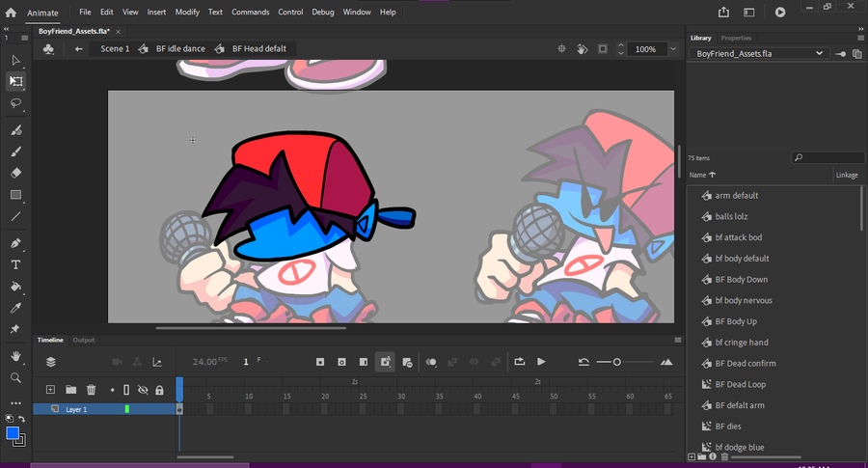Viewport: 868px width, 468px height.
Task: Select the Selection arrow tool
Action: point(15,60)
